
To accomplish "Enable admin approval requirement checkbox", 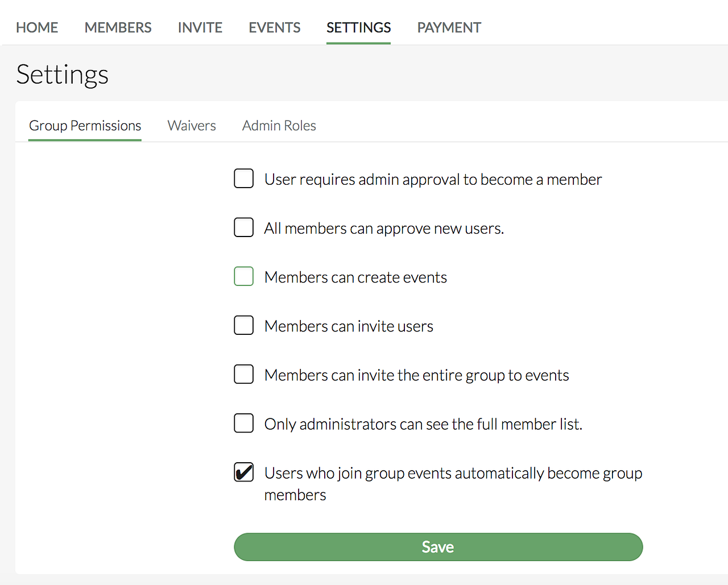I will (243, 179).
